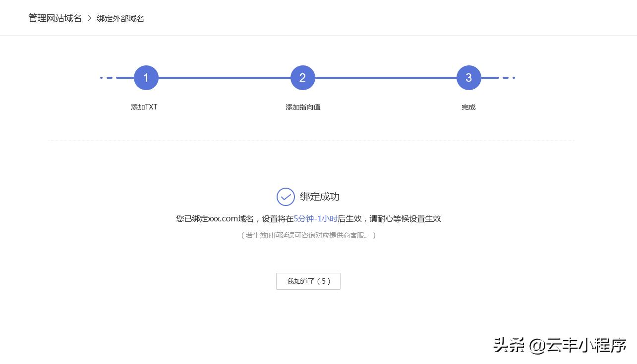The height and width of the screenshot is (364, 637).
Task: Click the progress line between step 2 and 3
Action: pyautogui.click(x=386, y=77)
